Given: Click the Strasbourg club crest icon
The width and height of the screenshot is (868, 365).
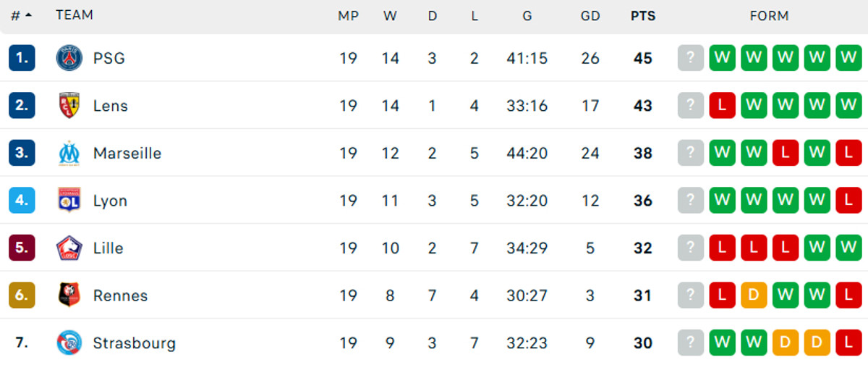Looking at the screenshot, I should (x=69, y=343).
